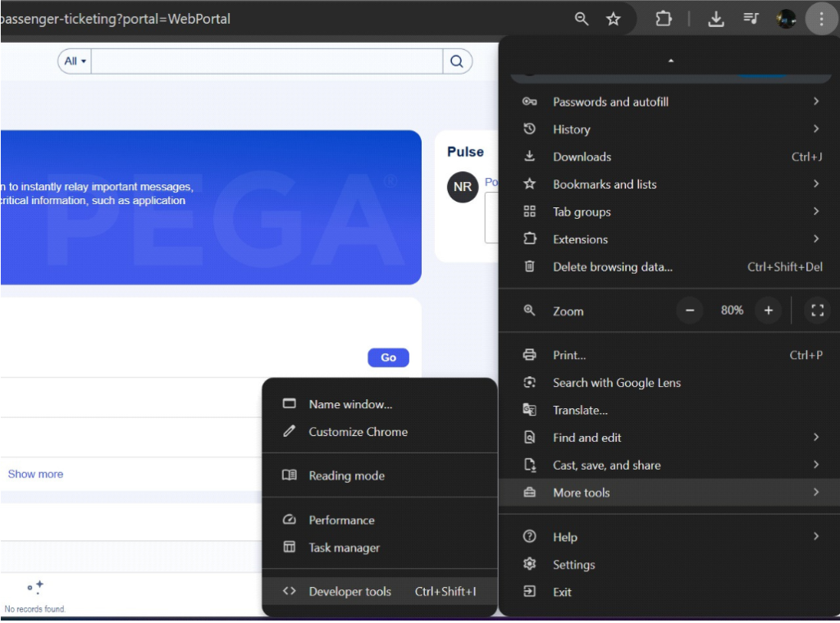
Task: Click the bookmark star icon in address bar
Action: pyautogui.click(x=613, y=19)
